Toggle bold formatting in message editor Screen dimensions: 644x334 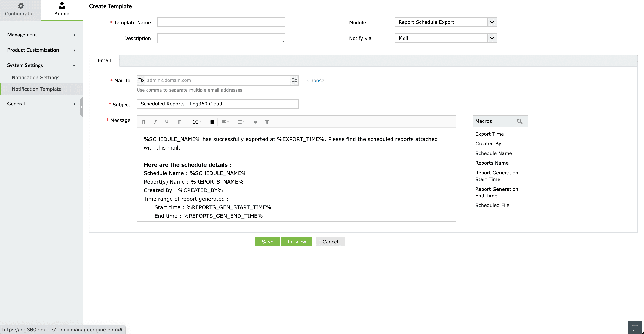tap(144, 122)
